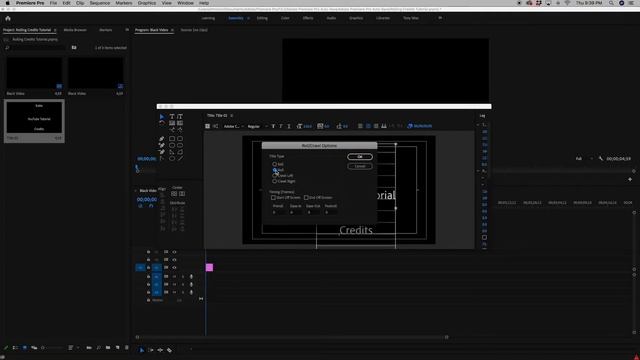The height and width of the screenshot is (360, 640).
Task: Click the Home icon in Premiere Pro
Action: click(8, 18)
